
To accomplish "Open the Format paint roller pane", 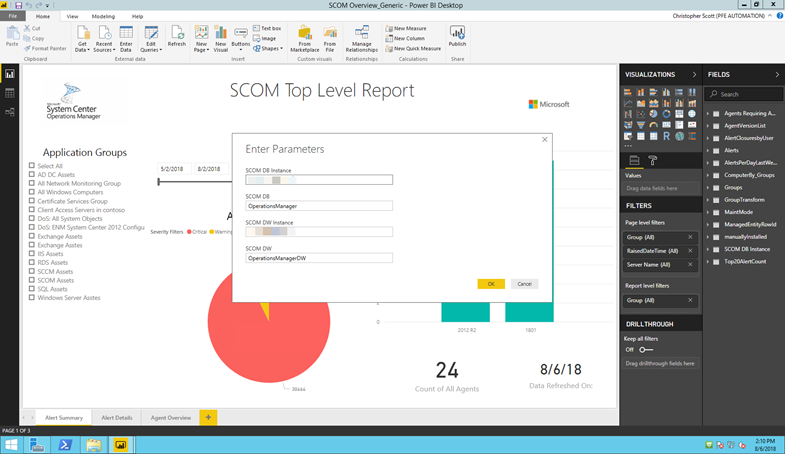I will pyautogui.click(x=652, y=161).
